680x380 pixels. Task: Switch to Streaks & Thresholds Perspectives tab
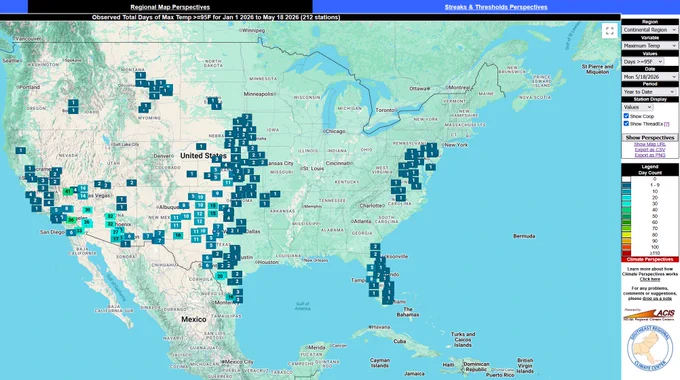point(496,7)
